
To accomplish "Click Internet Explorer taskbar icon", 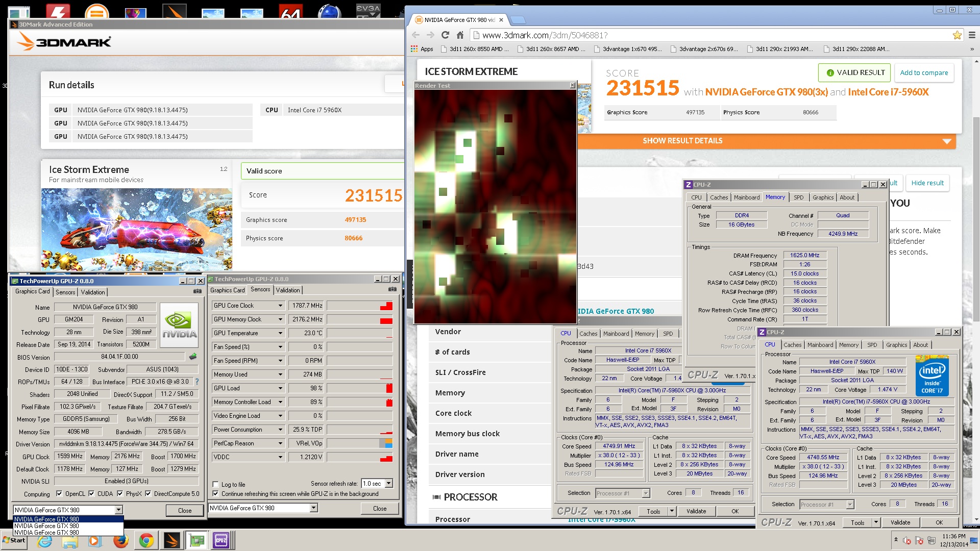I will click(45, 541).
